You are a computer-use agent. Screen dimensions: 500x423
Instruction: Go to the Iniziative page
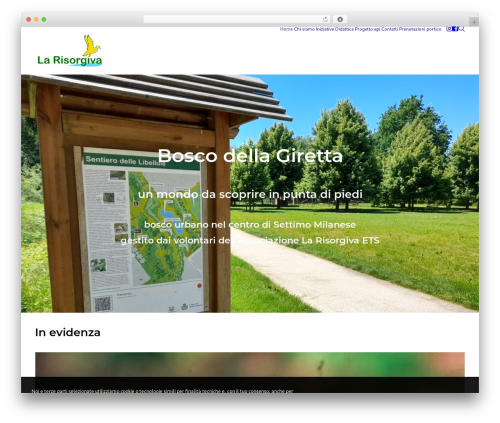point(325,29)
